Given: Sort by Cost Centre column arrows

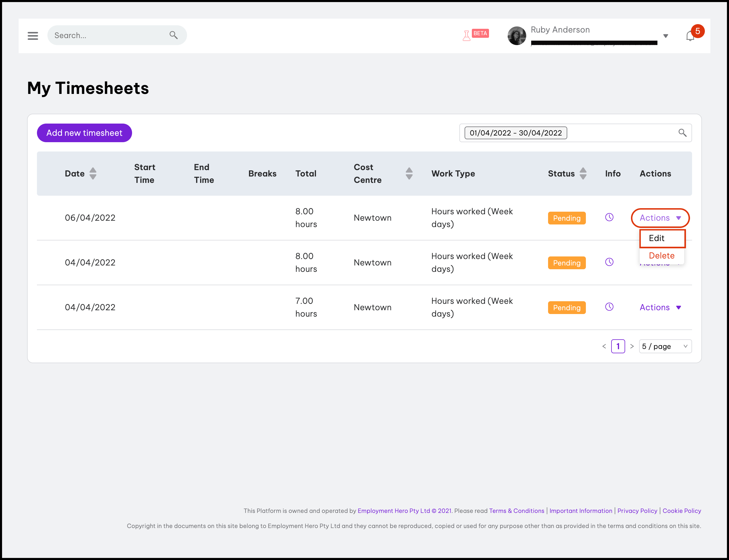Looking at the screenshot, I should pos(409,173).
